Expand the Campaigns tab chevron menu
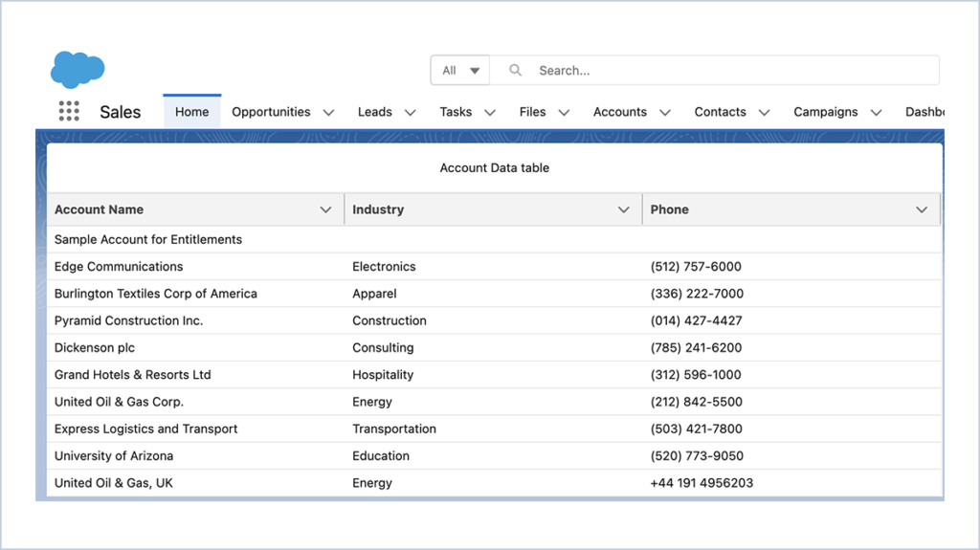Viewport: 980px width, 550px height. coord(877,113)
